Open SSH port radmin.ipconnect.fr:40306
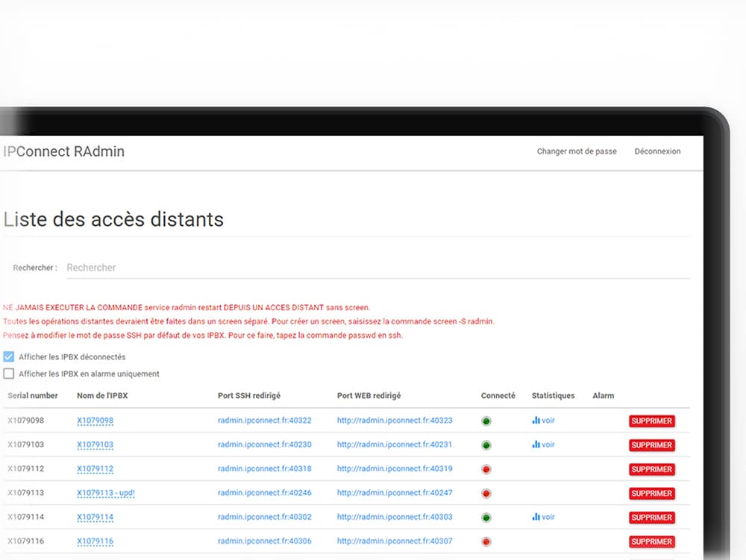Viewport: 746px width, 560px height. pyautogui.click(x=265, y=541)
